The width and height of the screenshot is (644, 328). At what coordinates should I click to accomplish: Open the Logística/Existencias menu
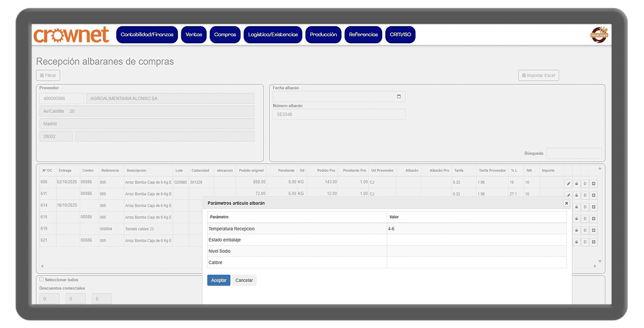click(x=273, y=35)
